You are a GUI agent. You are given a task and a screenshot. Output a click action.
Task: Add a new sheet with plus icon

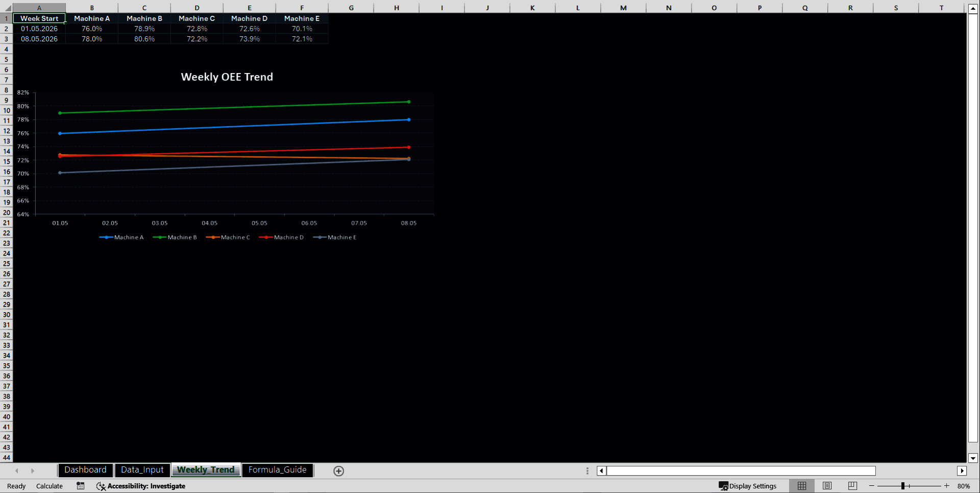(338, 471)
